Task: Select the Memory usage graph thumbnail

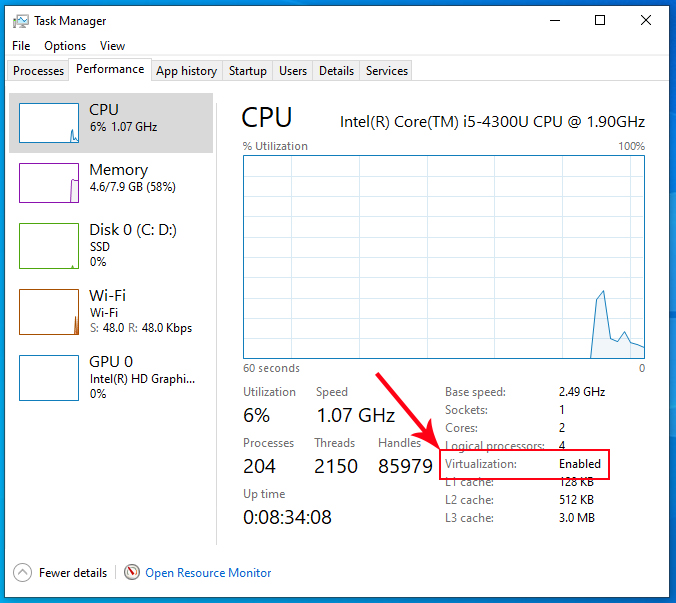Action: point(49,182)
